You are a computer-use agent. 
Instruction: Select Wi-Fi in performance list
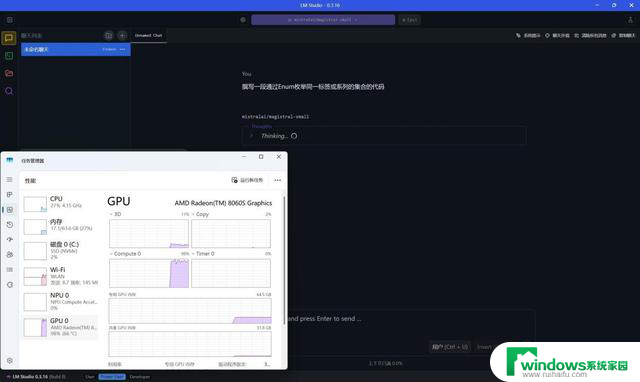[x=60, y=276]
